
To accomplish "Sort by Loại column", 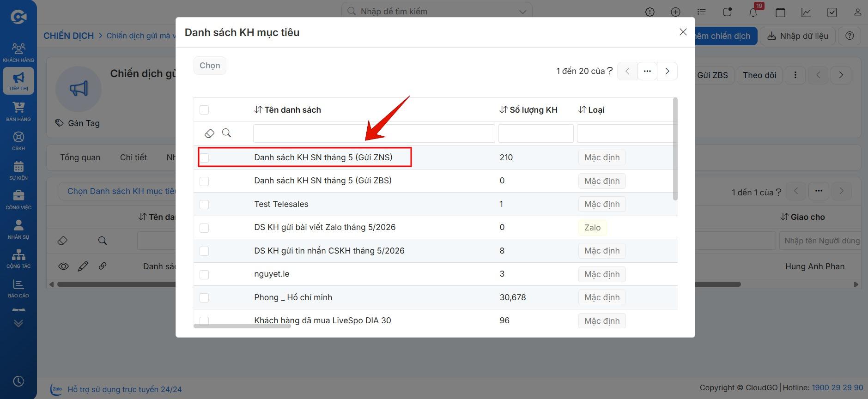I will tap(591, 110).
